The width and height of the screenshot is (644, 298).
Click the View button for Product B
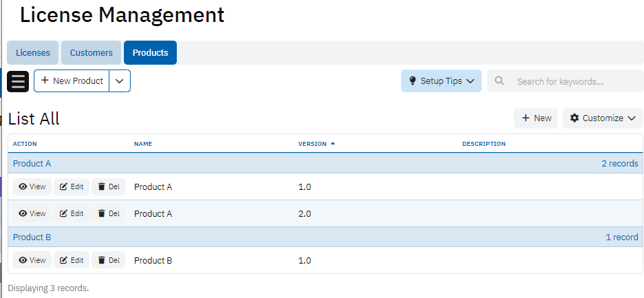coord(32,261)
